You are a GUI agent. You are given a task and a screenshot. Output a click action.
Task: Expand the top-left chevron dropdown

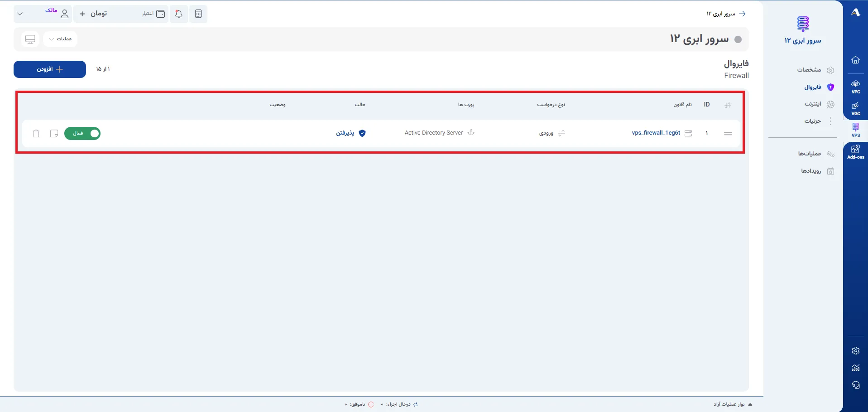[19, 14]
